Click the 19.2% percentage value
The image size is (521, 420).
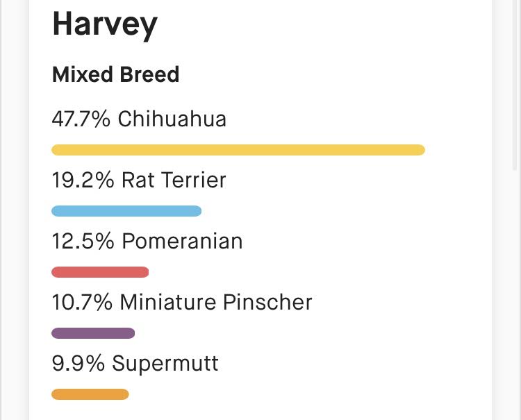tap(83, 180)
